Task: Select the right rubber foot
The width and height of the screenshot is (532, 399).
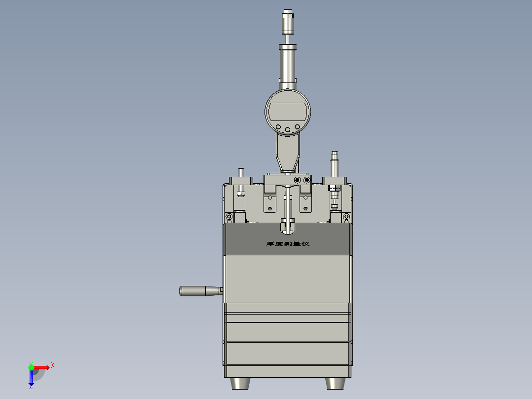Action: (335, 383)
